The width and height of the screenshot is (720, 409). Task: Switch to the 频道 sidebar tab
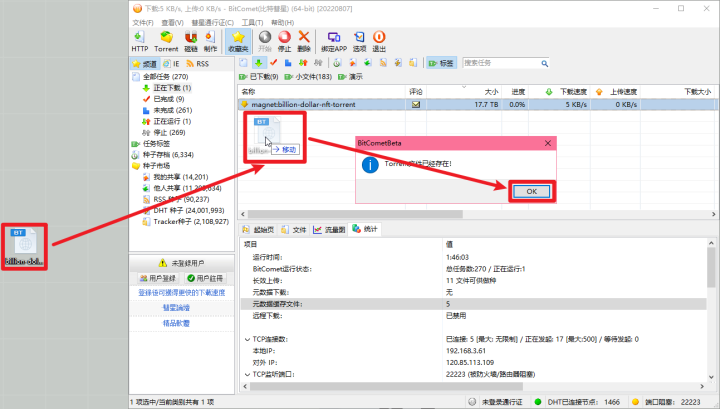coord(145,64)
